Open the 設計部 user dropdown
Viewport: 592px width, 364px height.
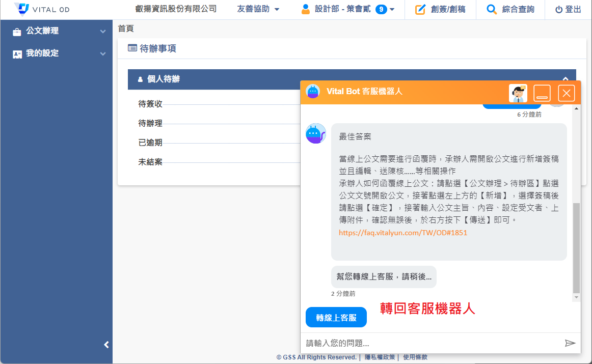[347, 9]
